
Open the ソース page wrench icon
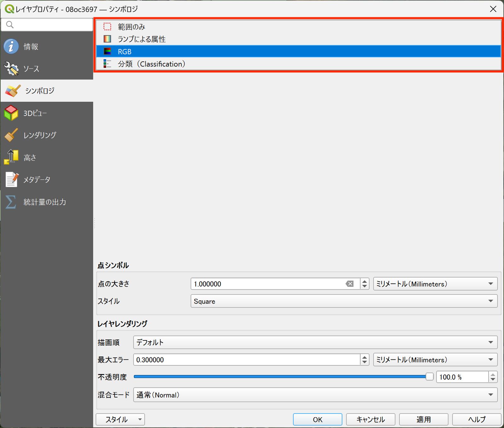(x=11, y=69)
